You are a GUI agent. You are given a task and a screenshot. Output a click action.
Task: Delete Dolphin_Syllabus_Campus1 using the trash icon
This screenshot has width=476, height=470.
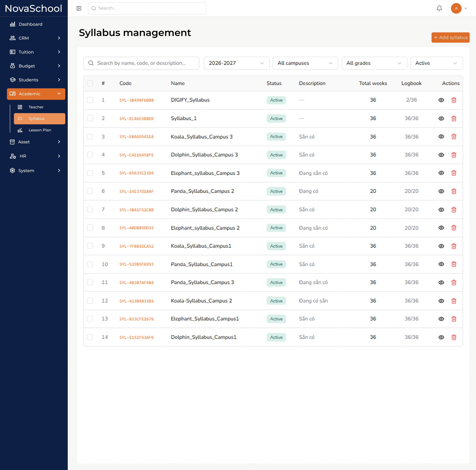454,337
